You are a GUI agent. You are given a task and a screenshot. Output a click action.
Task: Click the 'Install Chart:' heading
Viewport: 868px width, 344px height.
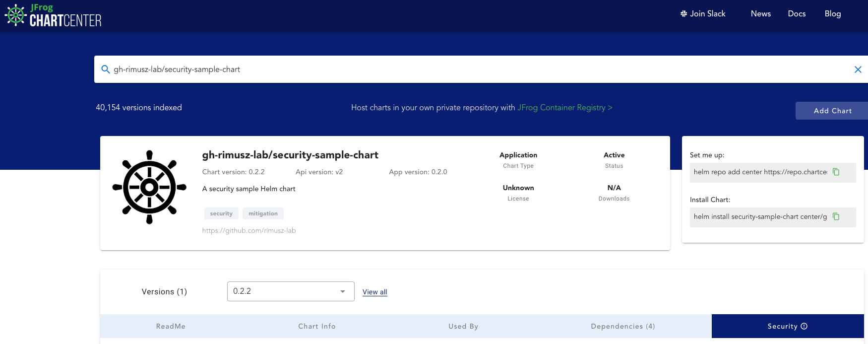click(x=710, y=200)
